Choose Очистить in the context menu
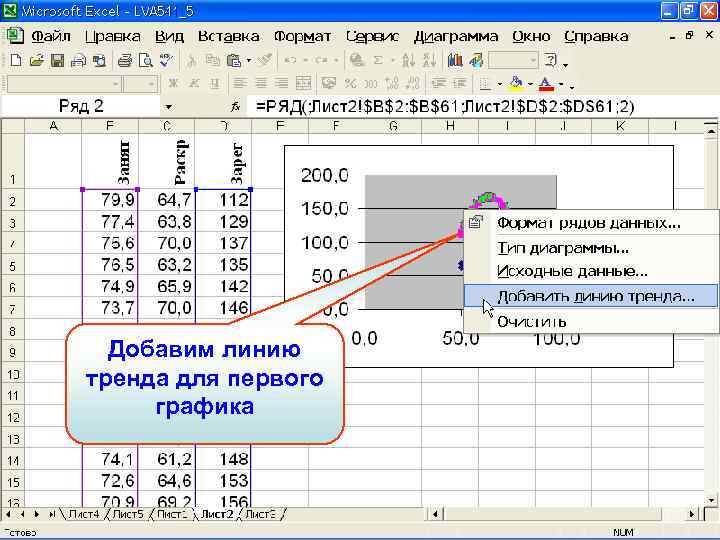720x540 pixels. coord(591,321)
